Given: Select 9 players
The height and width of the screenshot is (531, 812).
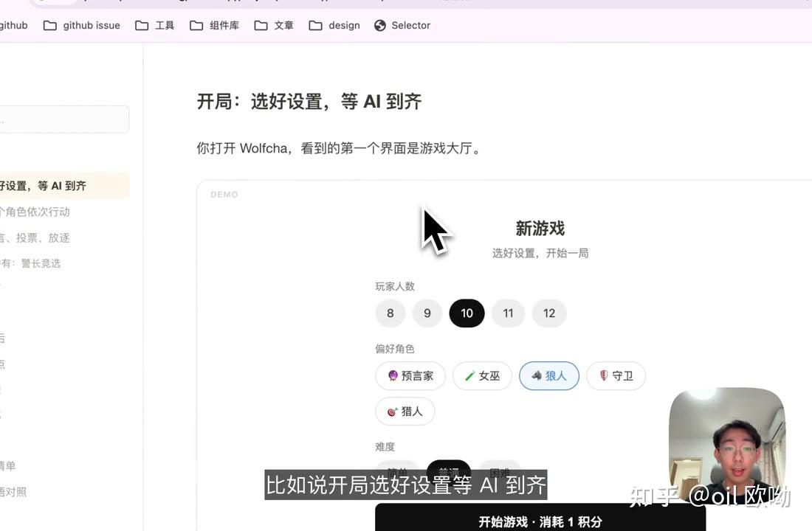Looking at the screenshot, I should pos(427,313).
